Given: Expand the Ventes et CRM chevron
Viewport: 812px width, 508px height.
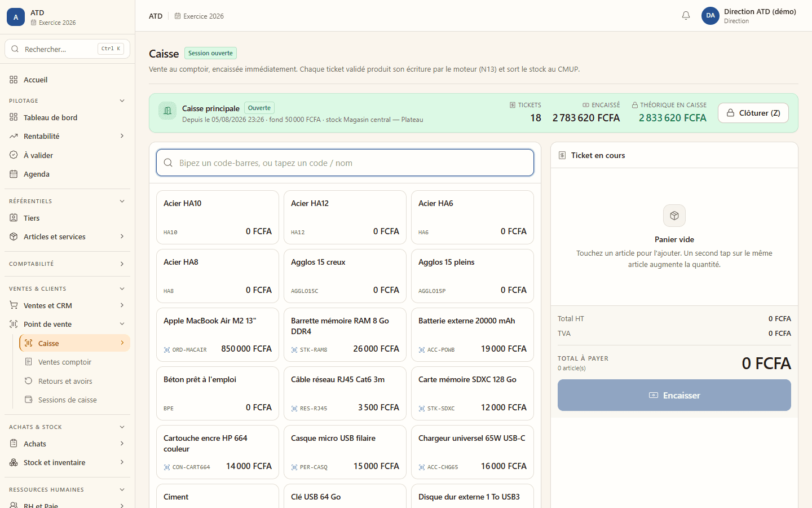Looking at the screenshot, I should click(x=122, y=305).
